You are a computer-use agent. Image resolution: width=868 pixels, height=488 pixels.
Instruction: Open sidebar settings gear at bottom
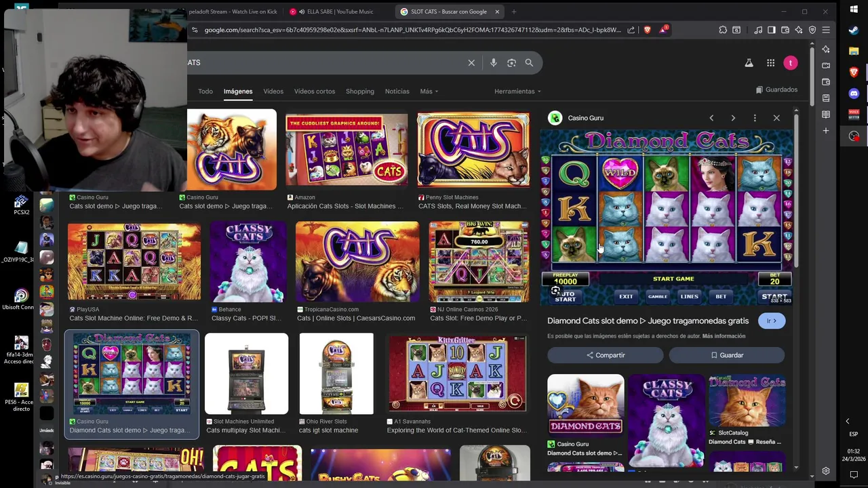826,471
